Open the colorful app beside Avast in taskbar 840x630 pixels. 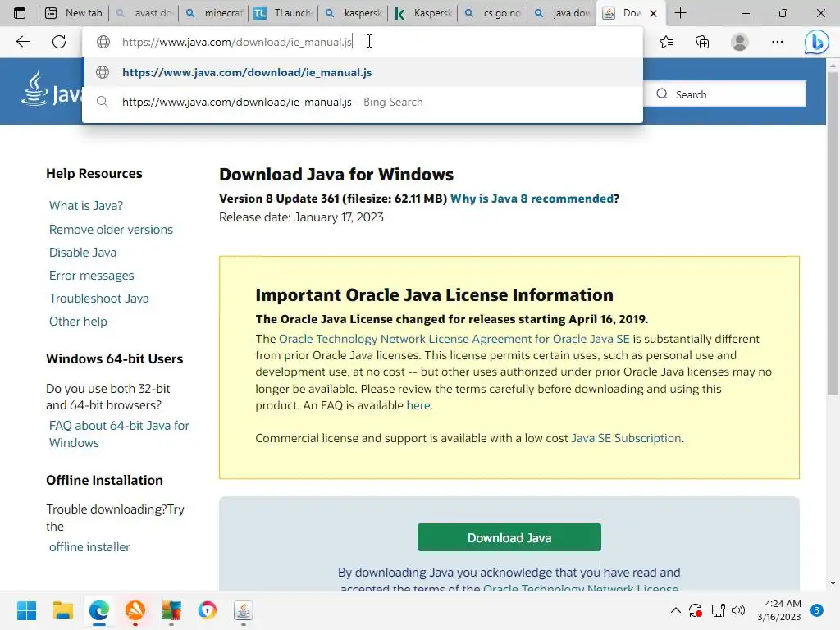point(171,610)
